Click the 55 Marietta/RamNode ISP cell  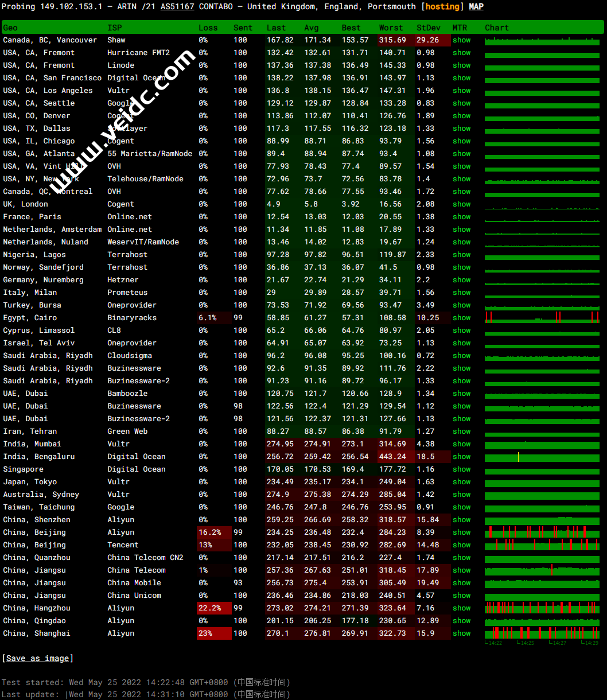[x=150, y=154]
